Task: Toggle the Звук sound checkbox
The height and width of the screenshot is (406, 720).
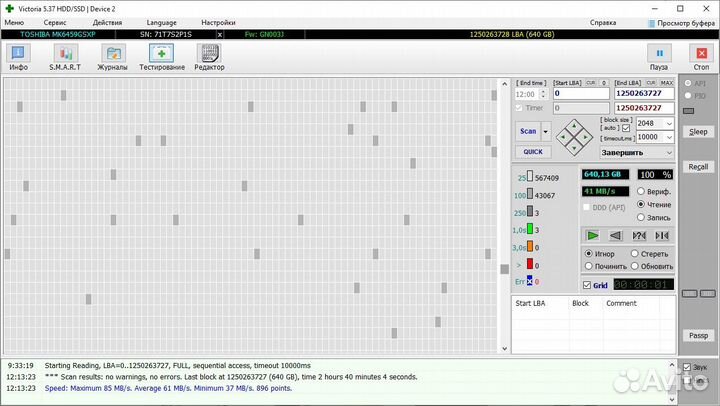Action: (686, 367)
